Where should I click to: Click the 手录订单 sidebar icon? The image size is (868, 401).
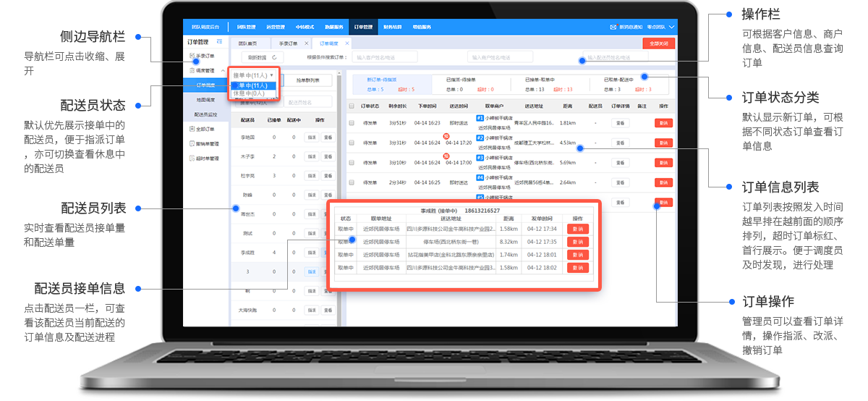coord(191,56)
